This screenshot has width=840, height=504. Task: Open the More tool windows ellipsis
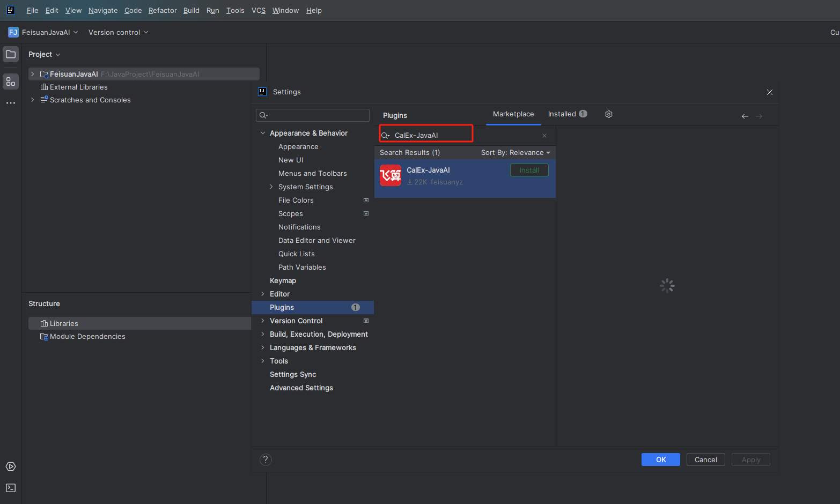[11, 103]
